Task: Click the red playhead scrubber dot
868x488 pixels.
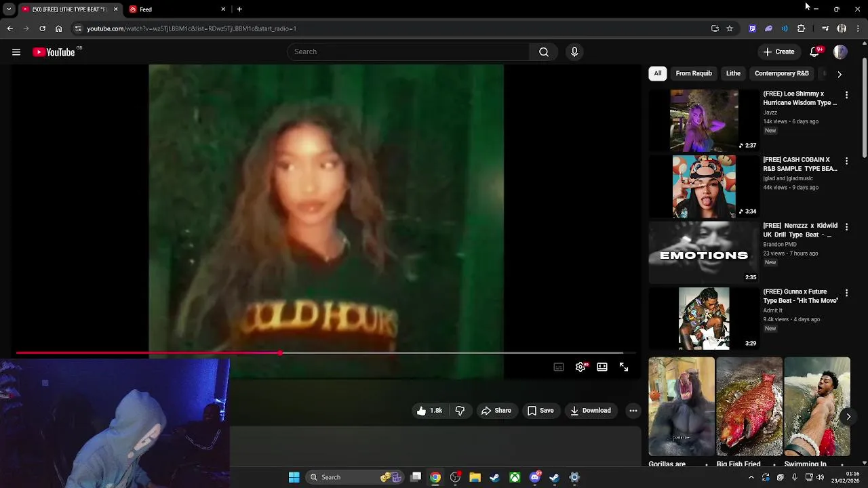Action: 280,353
